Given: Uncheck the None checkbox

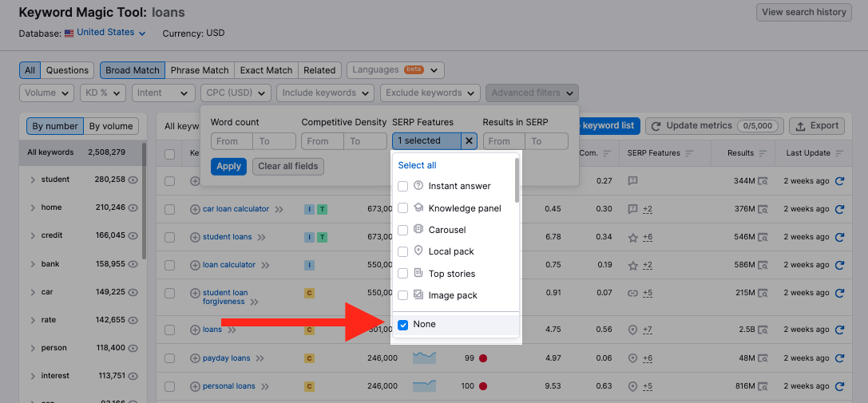Looking at the screenshot, I should point(403,325).
